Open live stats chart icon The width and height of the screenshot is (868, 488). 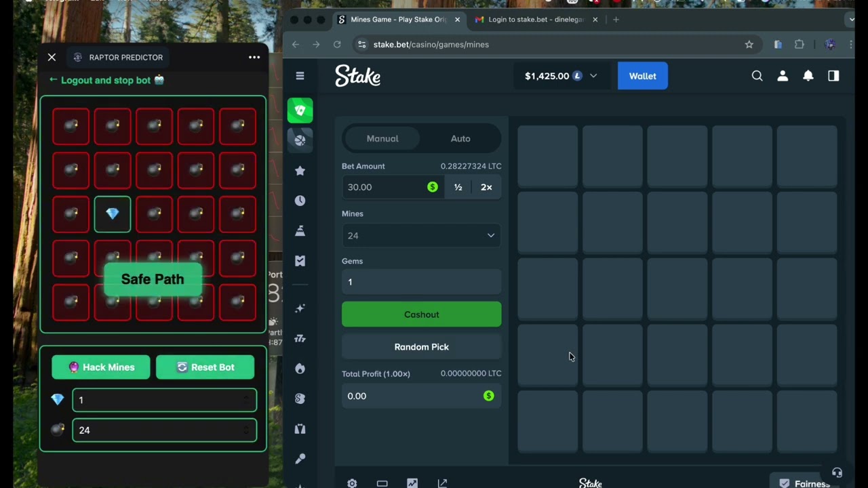(x=412, y=483)
